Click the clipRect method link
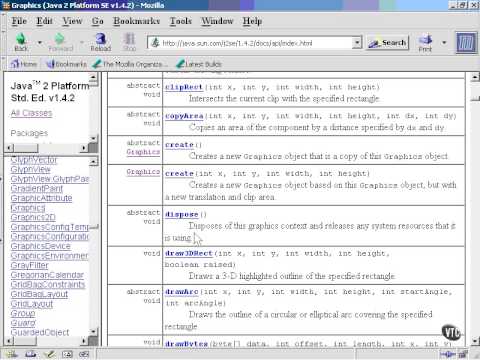 (184, 87)
